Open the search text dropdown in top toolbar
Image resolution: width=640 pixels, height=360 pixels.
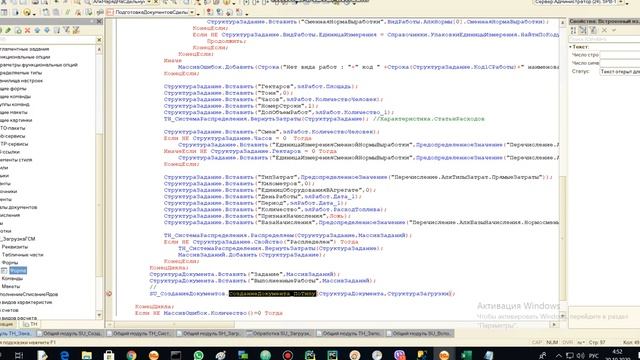149,2
